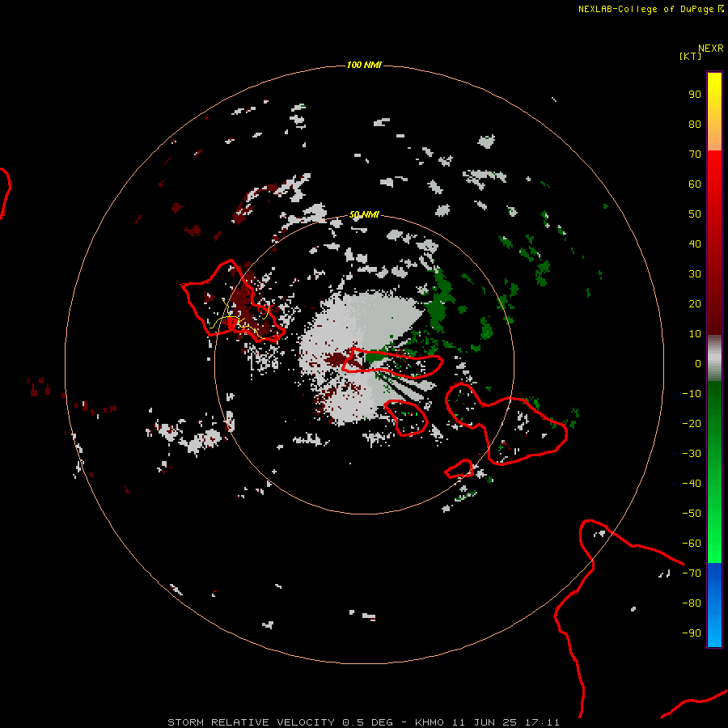
Task: Click the 11 JUN 25 date text
Action: (485, 722)
